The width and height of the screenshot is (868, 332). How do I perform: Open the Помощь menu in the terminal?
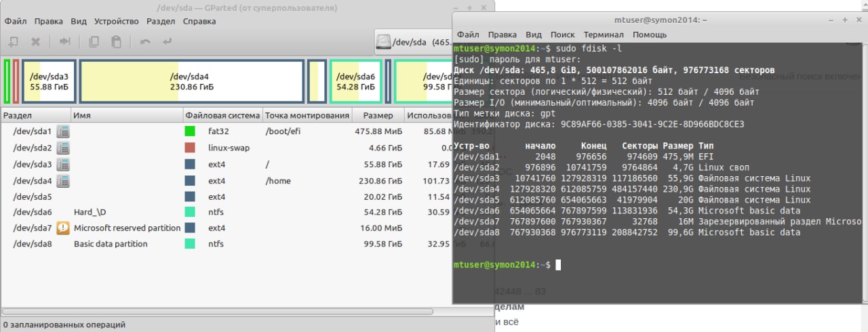tap(650, 35)
